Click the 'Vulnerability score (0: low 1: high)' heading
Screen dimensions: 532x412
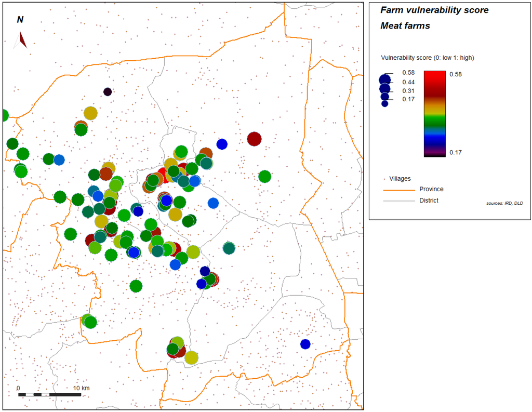coord(427,58)
